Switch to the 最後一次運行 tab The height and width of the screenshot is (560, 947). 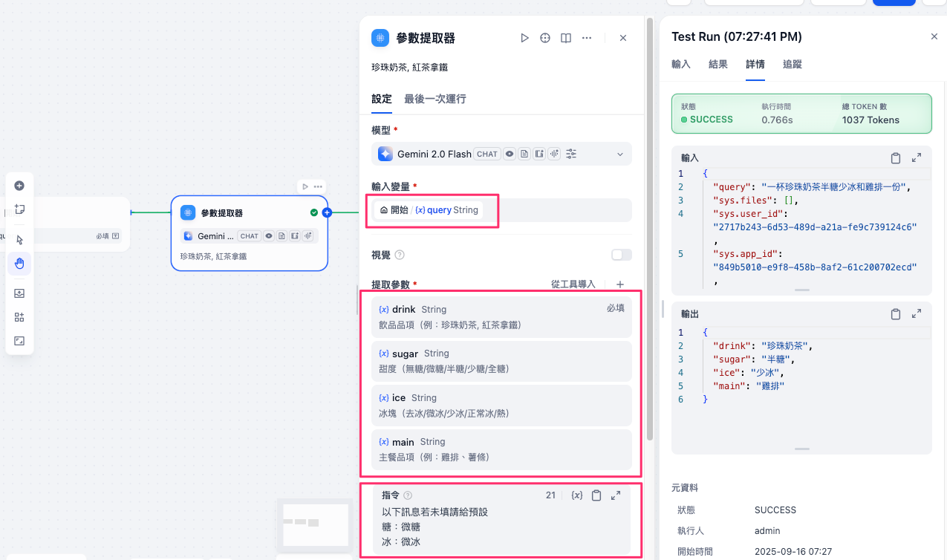click(435, 99)
